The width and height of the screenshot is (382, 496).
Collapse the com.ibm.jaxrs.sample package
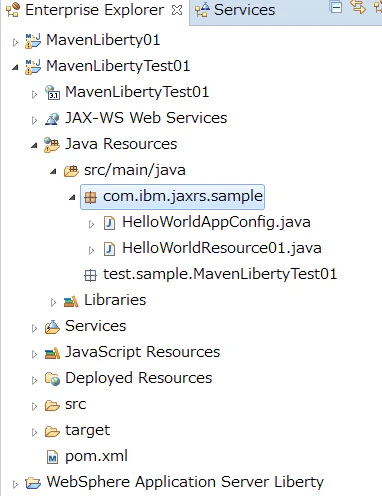72,198
